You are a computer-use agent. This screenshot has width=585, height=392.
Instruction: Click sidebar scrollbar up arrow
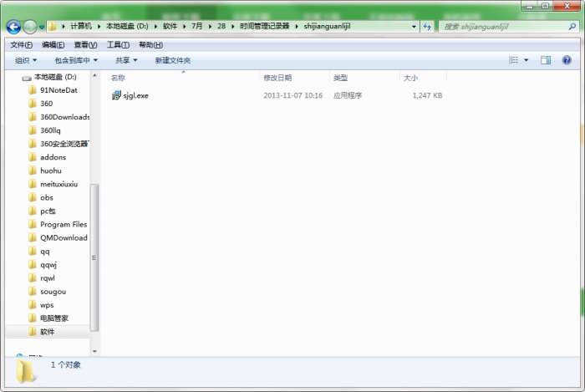click(94, 76)
